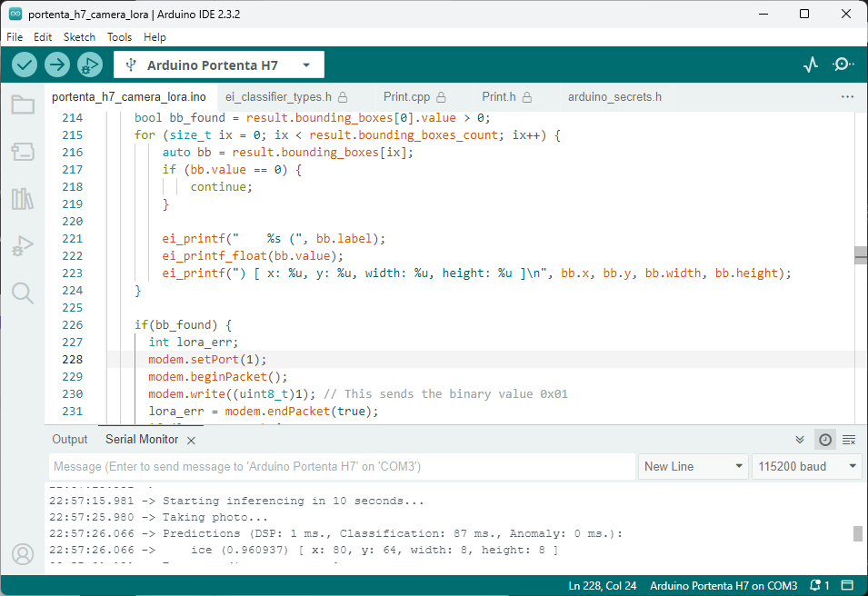Open the File menu
Screen dimensions: 868x596
point(15,37)
